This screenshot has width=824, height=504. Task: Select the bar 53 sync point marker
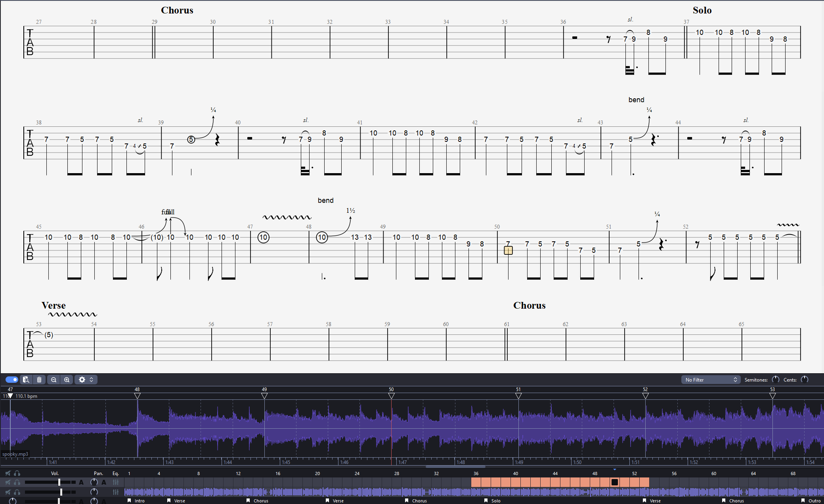pos(772,396)
